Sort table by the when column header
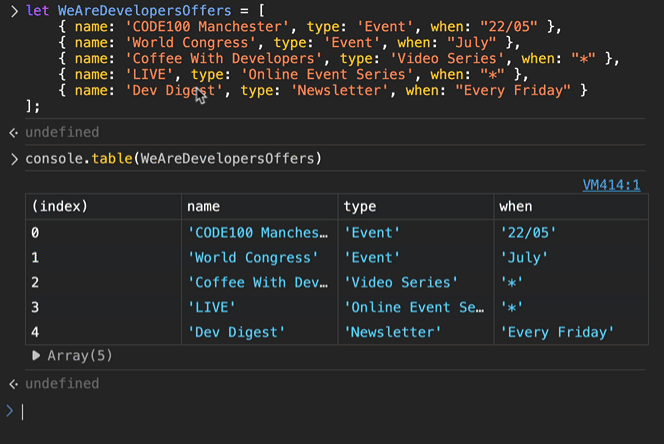This screenshot has width=664, height=444. pyautogui.click(x=571, y=207)
